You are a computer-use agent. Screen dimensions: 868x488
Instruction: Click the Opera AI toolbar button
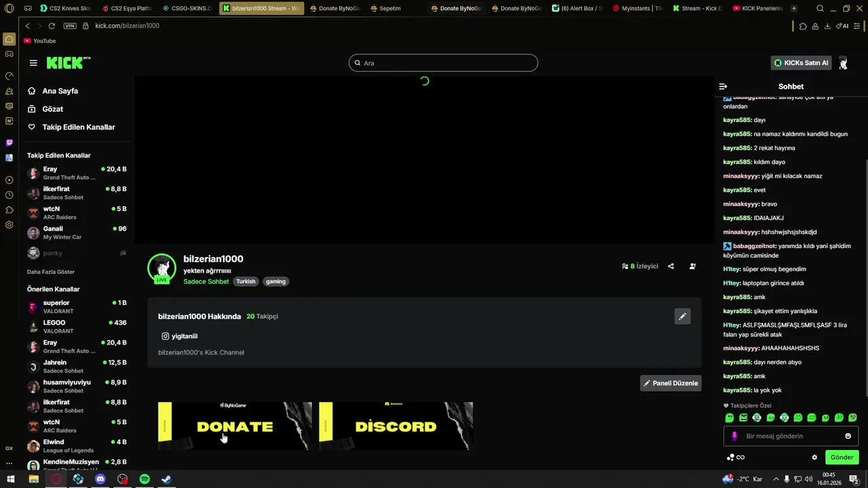pos(843,26)
